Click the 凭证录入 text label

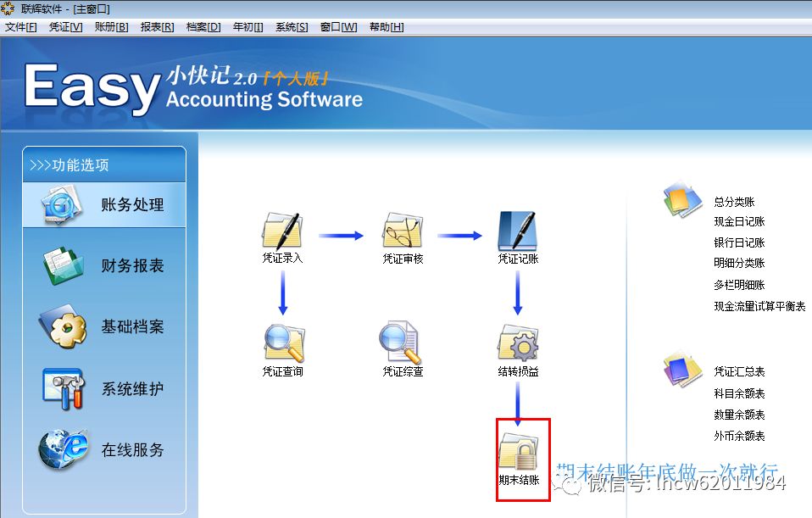(282, 258)
